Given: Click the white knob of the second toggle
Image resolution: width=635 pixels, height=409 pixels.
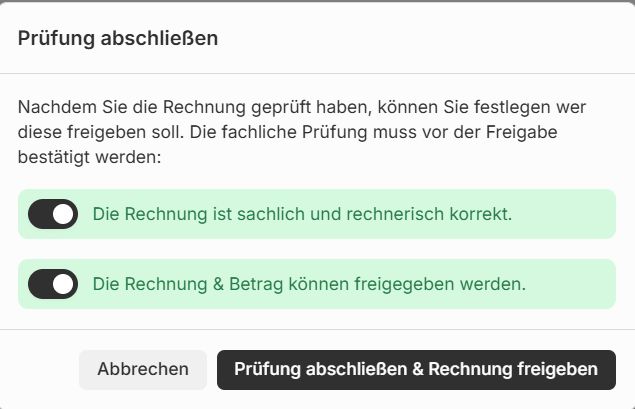Looking at the screenshot, I should [x=63, y=284].
